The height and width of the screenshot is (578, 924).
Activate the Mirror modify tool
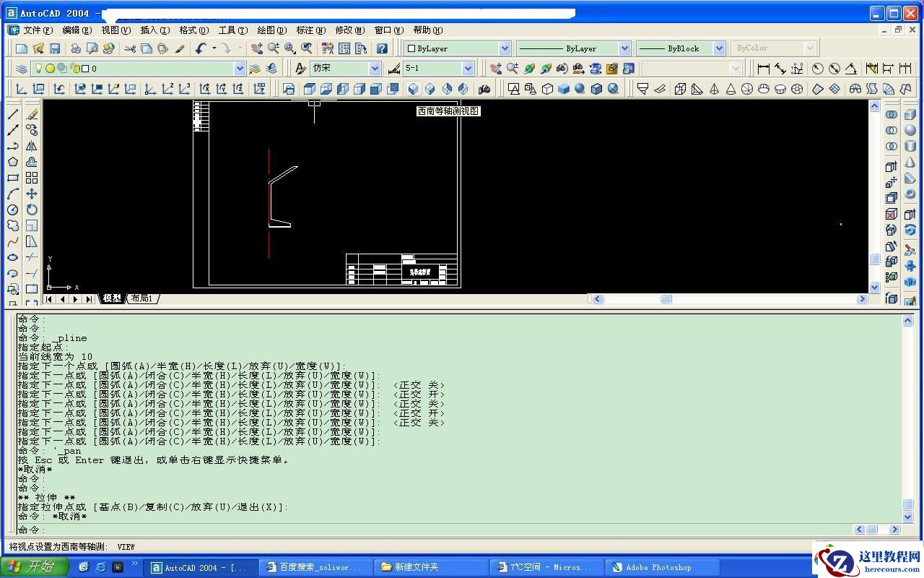[x=32, y=146]
